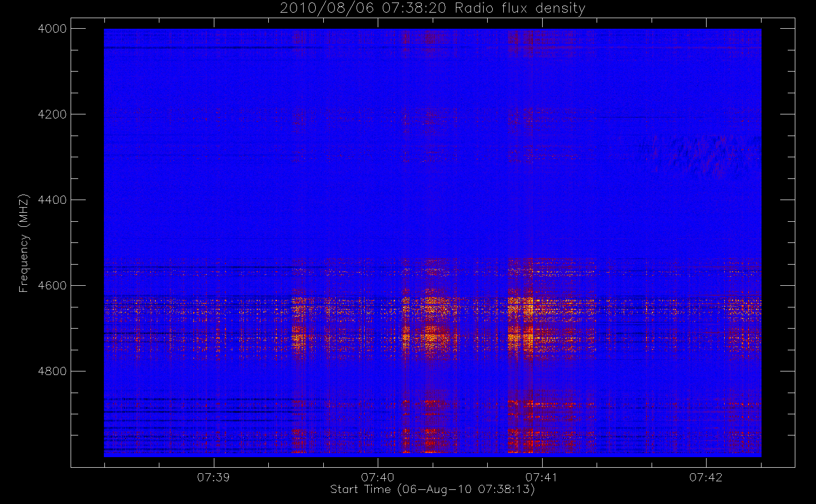Screen dimensions: 816x504
Task: Click the 07:42 time tick label
Action: pos(706,477)
